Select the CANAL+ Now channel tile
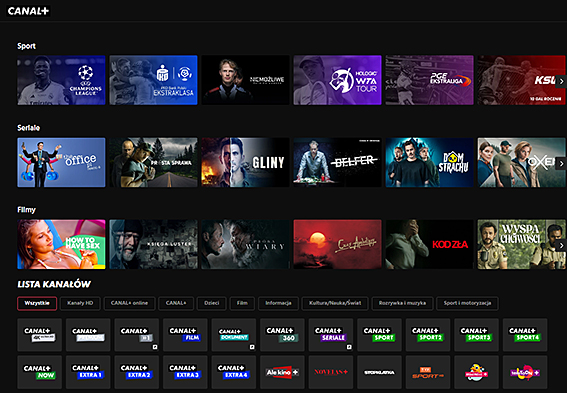Image resolution: width=567 pixels, height=393 pixels. click(x=39, y=372)
